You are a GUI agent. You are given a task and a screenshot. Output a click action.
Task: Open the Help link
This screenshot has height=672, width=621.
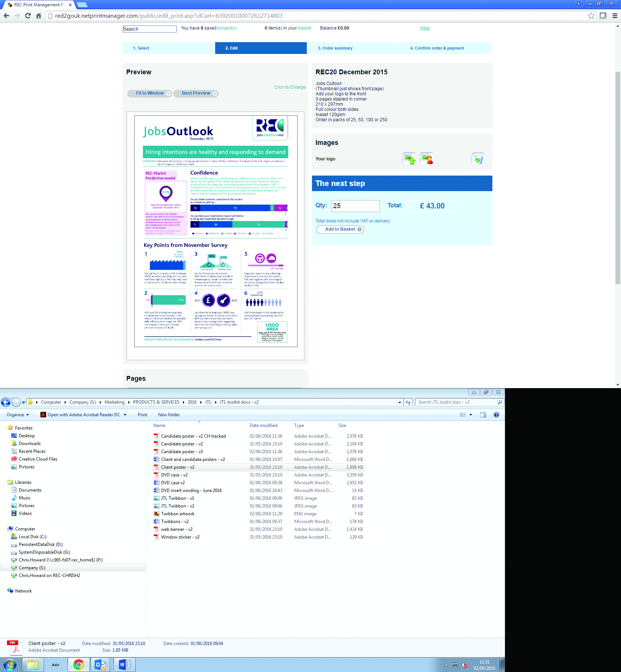(425, 28)
